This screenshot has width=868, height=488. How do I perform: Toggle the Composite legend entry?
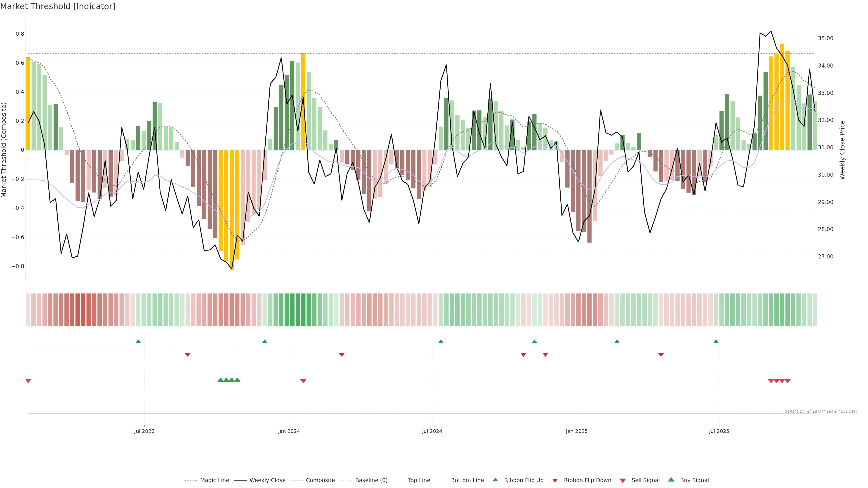click(320, 480)
